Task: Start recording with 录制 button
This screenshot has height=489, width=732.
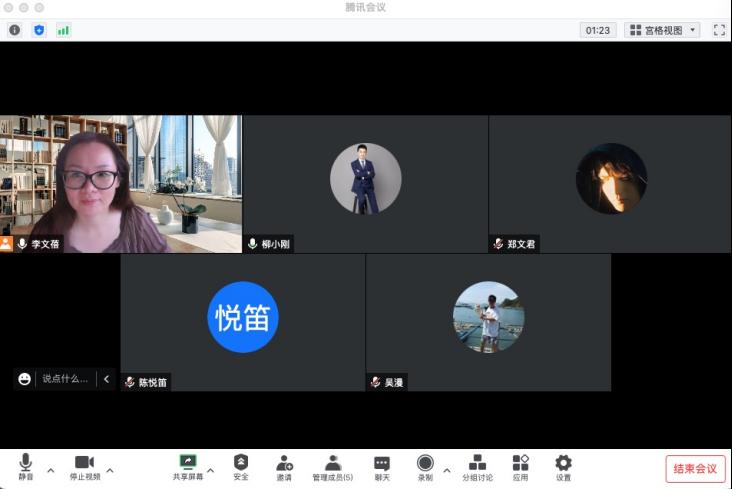Action: (x=425, y=467)
